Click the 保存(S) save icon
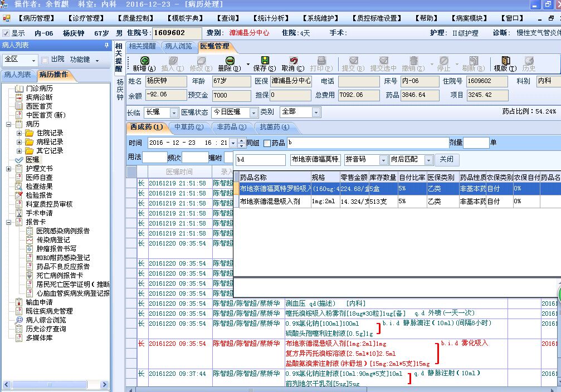 click(x=265, y=60)
